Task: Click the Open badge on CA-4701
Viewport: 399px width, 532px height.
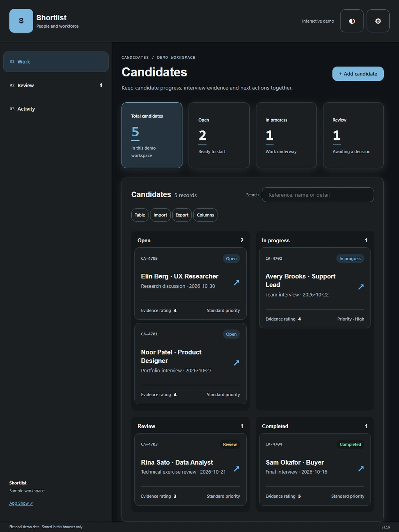Action: 231,334
